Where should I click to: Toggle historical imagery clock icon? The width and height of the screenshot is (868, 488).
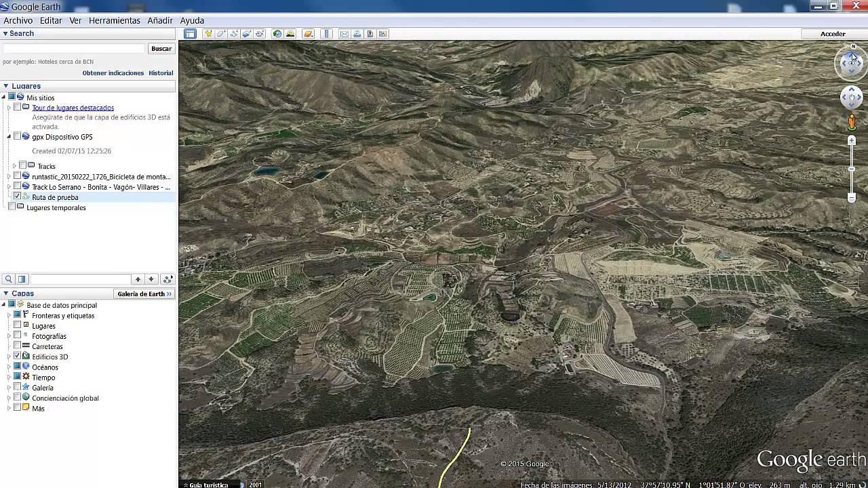pos(277,34)
